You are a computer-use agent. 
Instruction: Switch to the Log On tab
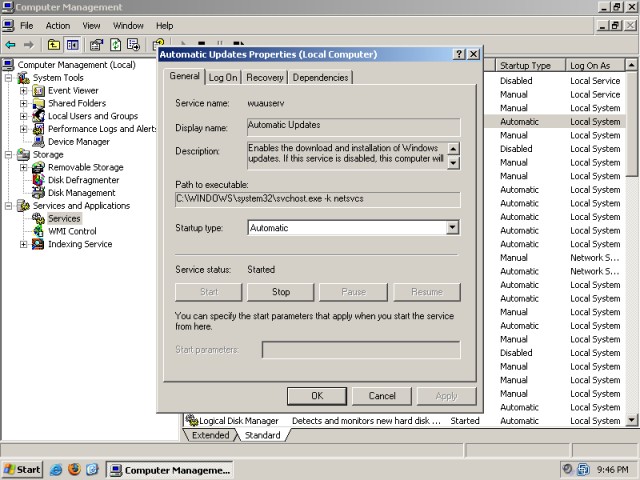pos(223,78)
